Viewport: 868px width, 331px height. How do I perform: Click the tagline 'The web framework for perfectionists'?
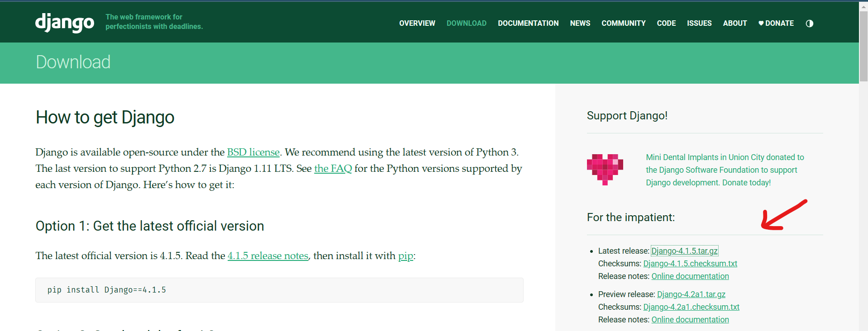pos(154,22)
